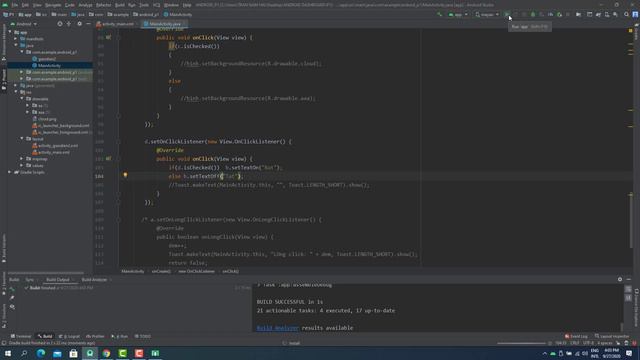Click the Build Analyzer link in build output
The image size is (640, 360).
point(277,328)
